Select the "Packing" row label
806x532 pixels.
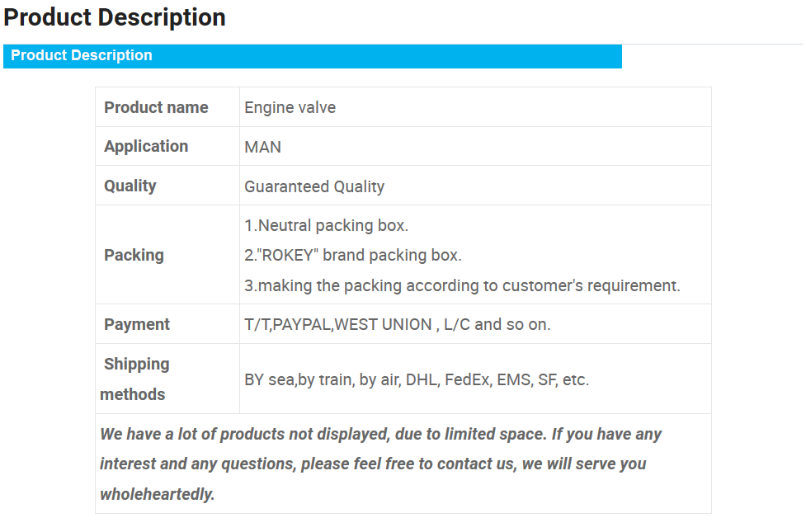click(x=134, y=255)
